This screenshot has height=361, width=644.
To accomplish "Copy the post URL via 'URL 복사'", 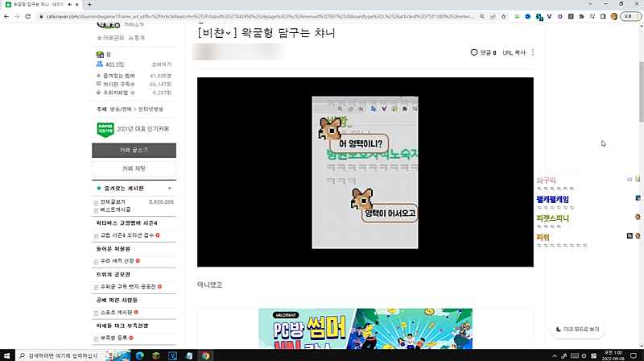I will (514, 52).
